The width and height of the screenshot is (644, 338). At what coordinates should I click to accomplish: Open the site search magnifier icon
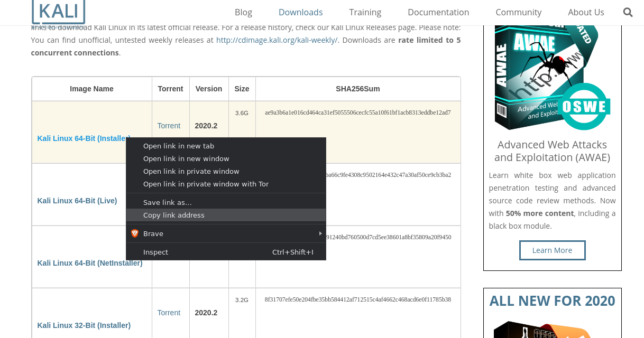click(628, 12)
